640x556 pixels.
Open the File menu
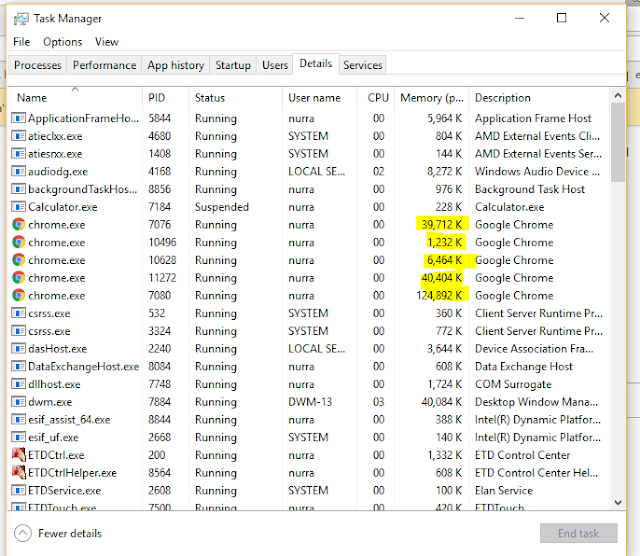coord(22,42)
